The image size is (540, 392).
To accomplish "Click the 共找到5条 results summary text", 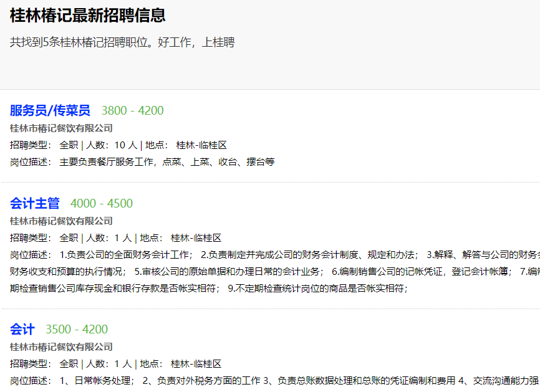I will pyautogui.click(x=122, y=42).
